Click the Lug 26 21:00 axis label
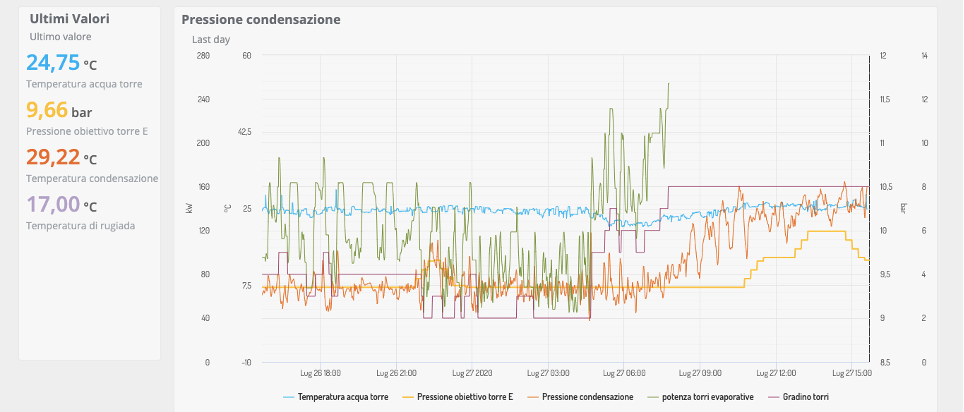 396,373
